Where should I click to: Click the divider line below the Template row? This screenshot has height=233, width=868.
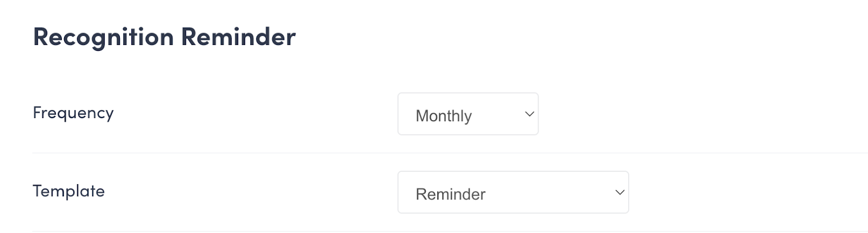pos(434,231)
